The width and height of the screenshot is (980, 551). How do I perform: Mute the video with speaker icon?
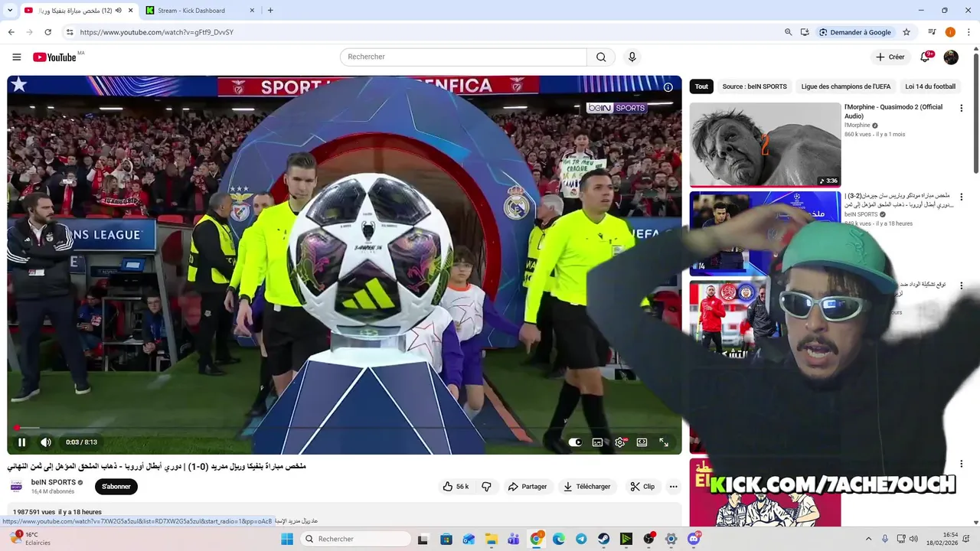(46, 442)
